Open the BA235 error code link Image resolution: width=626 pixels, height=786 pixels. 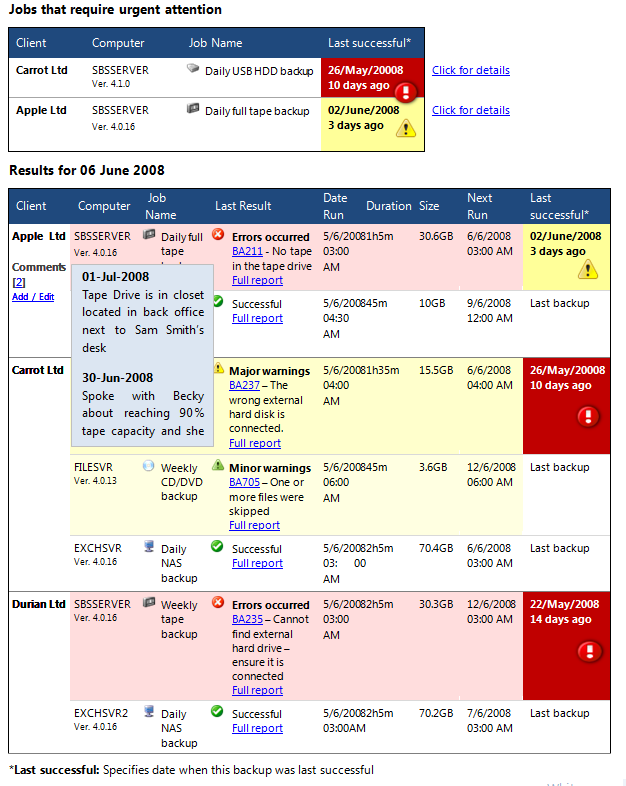(247, 620)
